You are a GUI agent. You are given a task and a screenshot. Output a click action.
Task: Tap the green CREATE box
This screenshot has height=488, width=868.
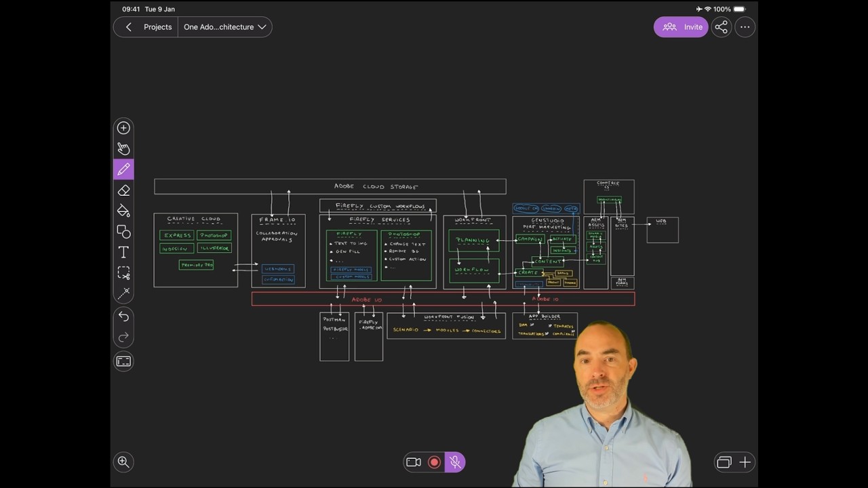coord(528,272)
